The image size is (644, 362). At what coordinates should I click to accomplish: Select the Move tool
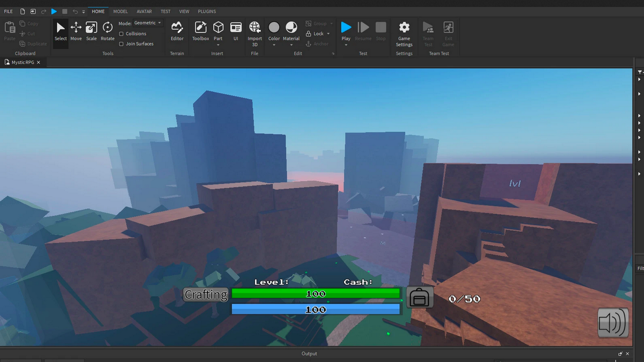tap(76, 31)
